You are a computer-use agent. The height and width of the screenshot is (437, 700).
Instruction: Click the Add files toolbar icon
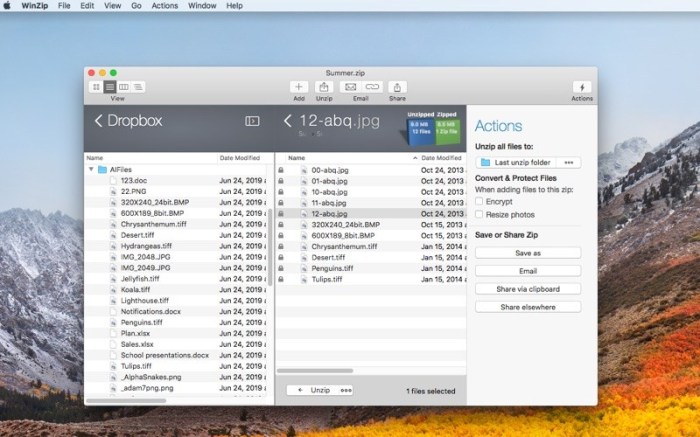(298, 87)
